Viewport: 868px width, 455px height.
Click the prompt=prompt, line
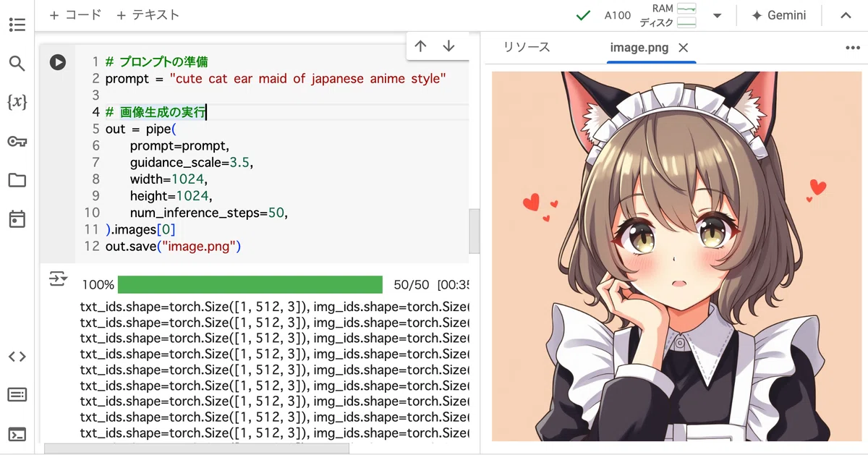click(179, 145)
